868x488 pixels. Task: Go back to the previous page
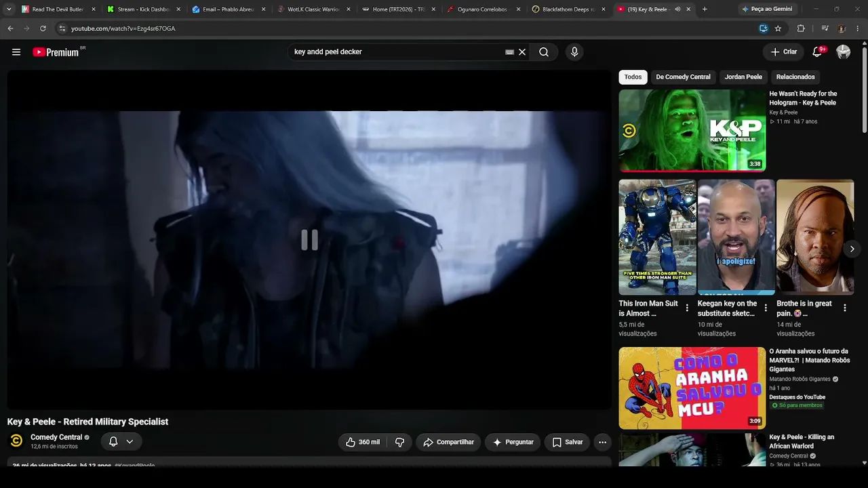(x=10, y=28)
